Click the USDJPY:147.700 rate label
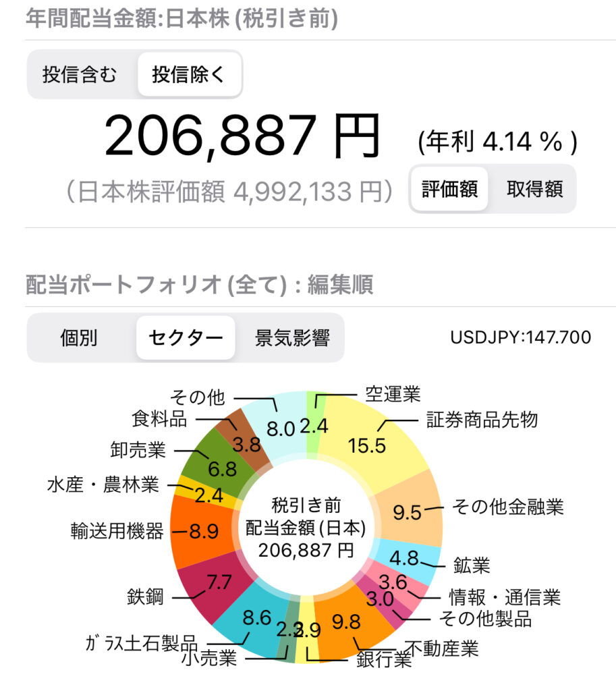Viewport: 616px width, 691px height. tap(520, 337)
